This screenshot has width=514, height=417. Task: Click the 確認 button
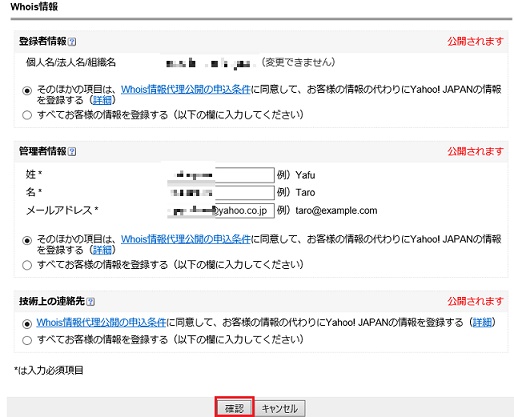tap(235, 408)
